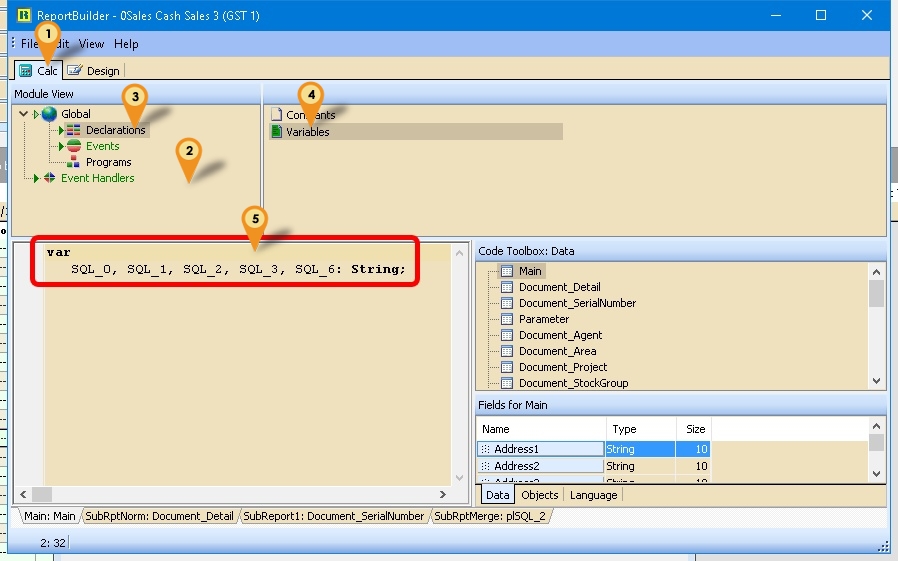Click the Events icon in the tree

pyautogui.click(x=74, y=146)
